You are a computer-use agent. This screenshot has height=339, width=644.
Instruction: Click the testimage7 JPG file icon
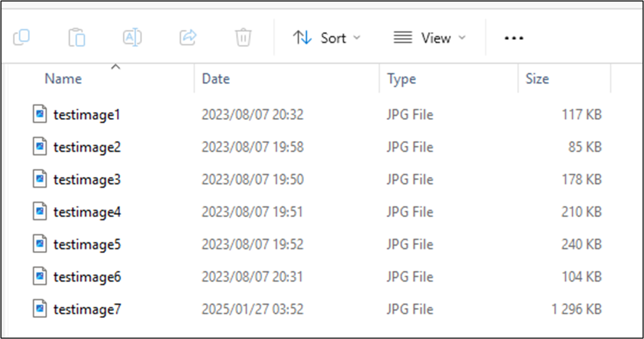point(40,309)
